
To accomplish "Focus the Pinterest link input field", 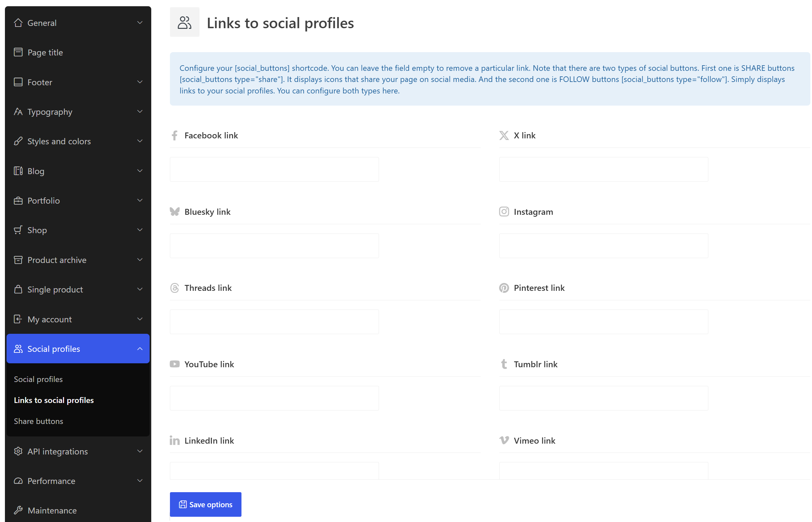I will point(603,322).
